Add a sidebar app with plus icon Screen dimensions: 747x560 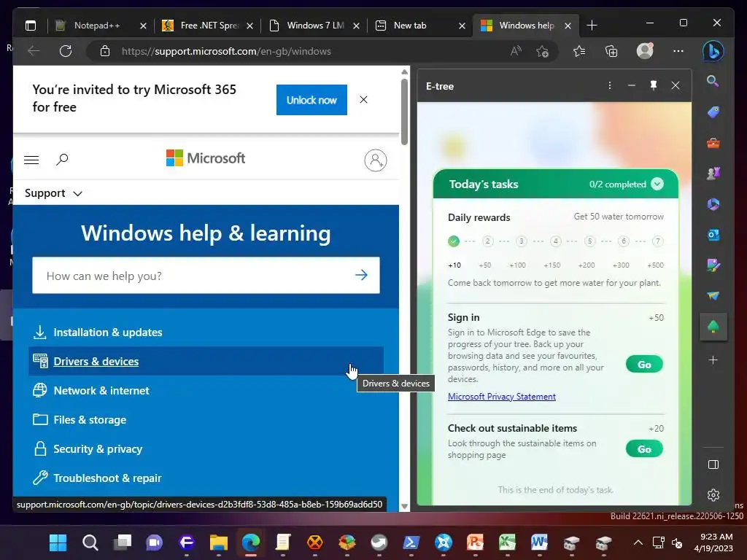(x=713, y=360)
